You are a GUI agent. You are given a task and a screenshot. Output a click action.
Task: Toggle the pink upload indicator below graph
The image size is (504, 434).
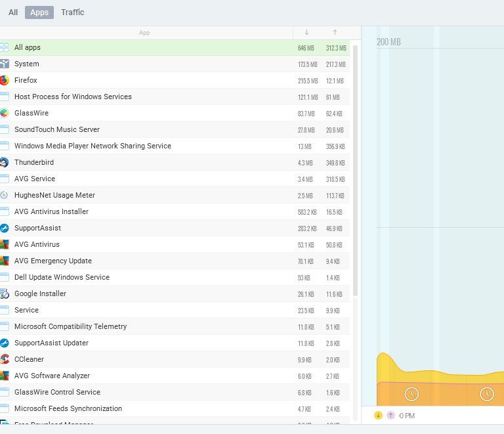tap(391, 415)
